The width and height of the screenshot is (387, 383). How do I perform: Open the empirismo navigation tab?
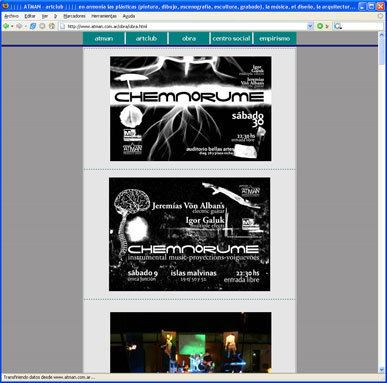click(275, 38)
